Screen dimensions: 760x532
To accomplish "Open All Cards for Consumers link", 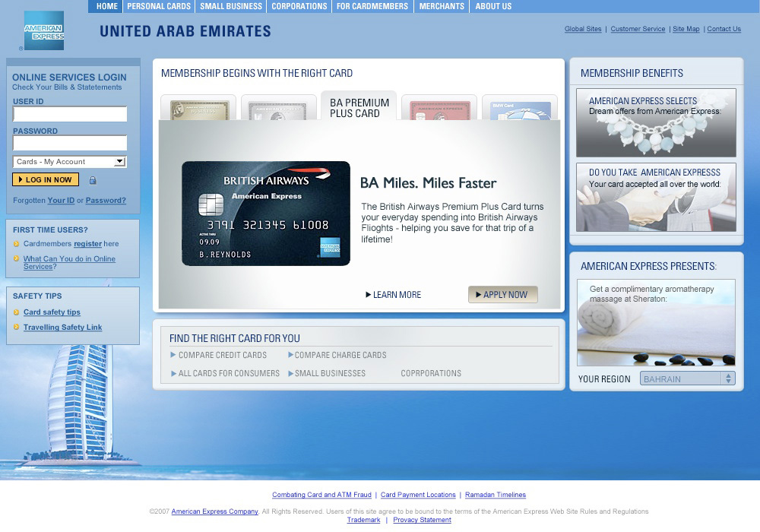I will point(225,374).
